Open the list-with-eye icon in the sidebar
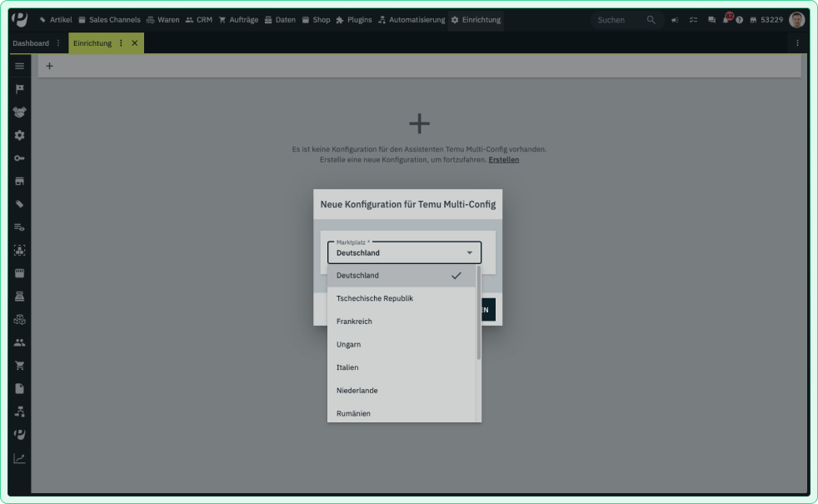Screen dimensions: 818x504 pyautogui.click(x=19, y=227)
